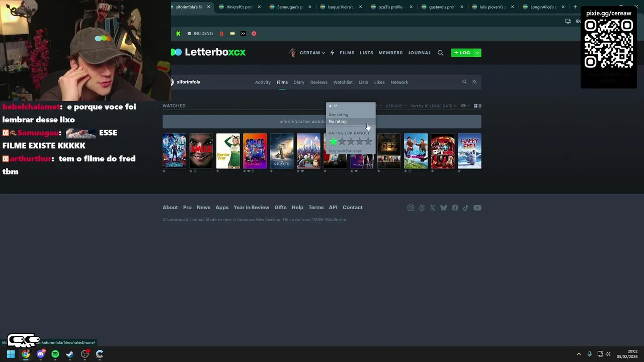Viewport: 644px width, 362px height.
Task: Go to Letterboxd home via logo
Action: (208, 52)
